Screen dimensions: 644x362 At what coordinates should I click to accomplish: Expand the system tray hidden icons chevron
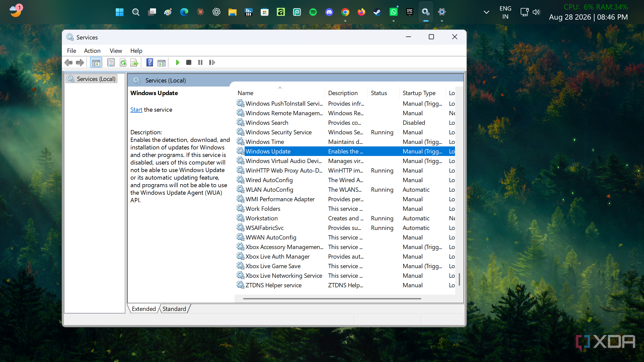486,12
